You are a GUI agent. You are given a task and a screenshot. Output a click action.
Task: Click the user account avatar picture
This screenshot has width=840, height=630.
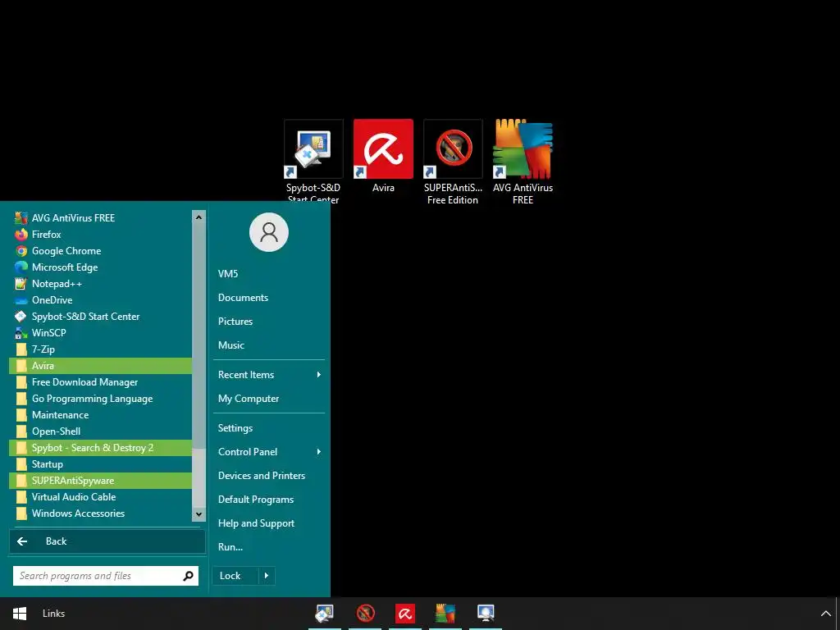269,232
